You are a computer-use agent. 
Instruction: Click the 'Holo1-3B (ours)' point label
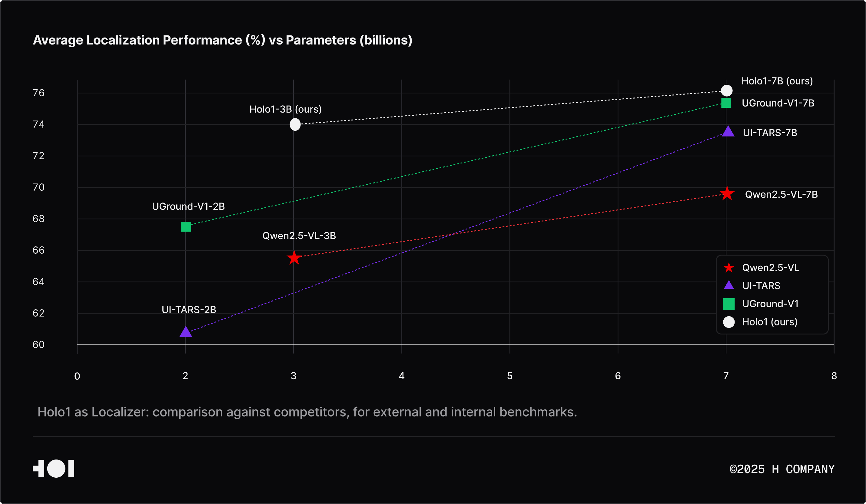click(x=285, y=109)
